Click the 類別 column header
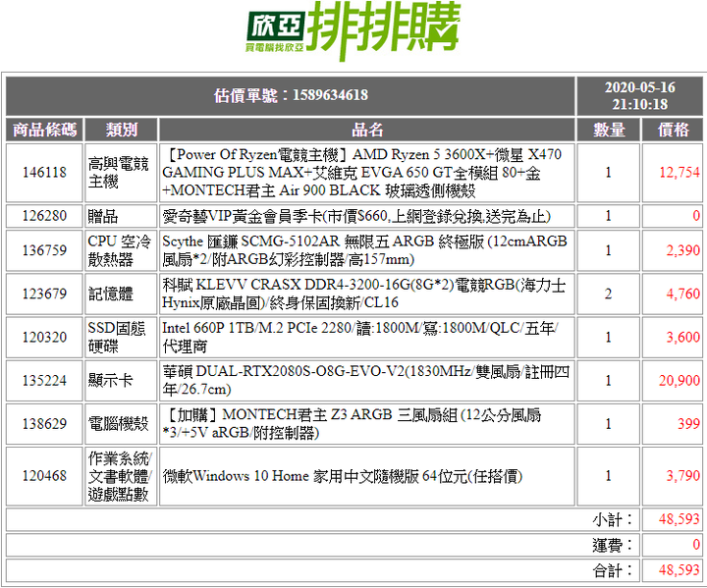 tap(121, 130)
